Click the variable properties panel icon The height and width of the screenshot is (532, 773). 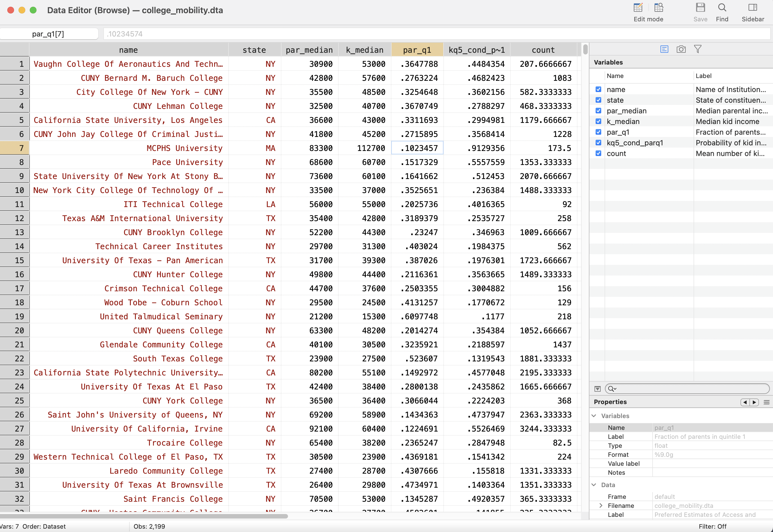coord(664,49)
